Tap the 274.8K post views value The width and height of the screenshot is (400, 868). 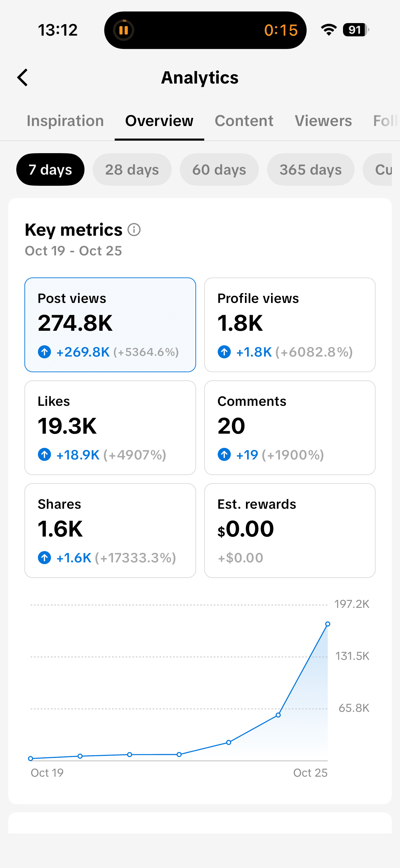point(75,323)
